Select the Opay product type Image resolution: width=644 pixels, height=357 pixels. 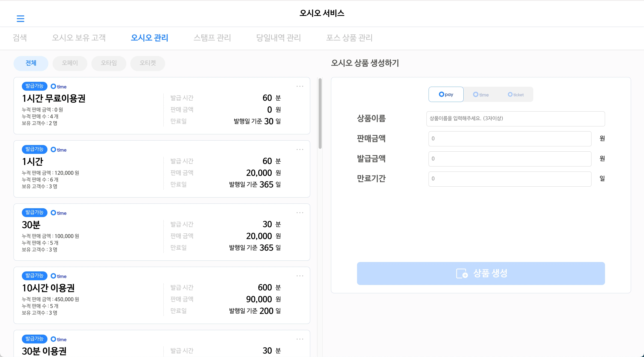tap(446, 94)
